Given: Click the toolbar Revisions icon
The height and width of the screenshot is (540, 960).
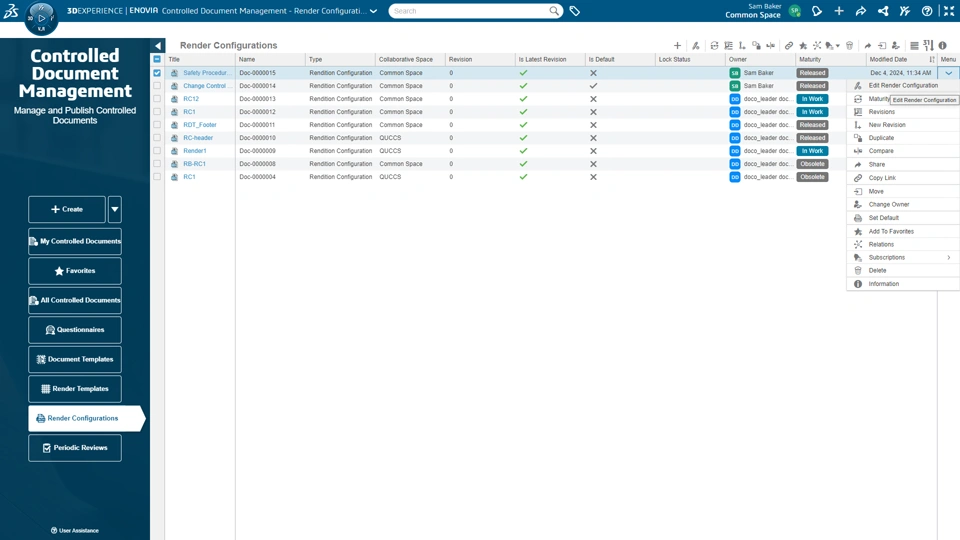Looking at the screenshot, I should coord(728,45).
